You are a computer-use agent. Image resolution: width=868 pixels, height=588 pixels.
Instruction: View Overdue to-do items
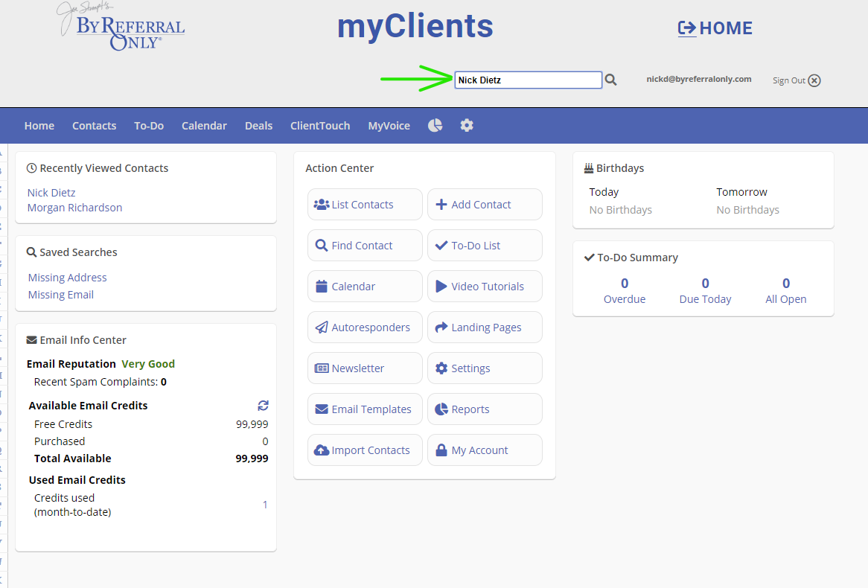click(625, 291)
